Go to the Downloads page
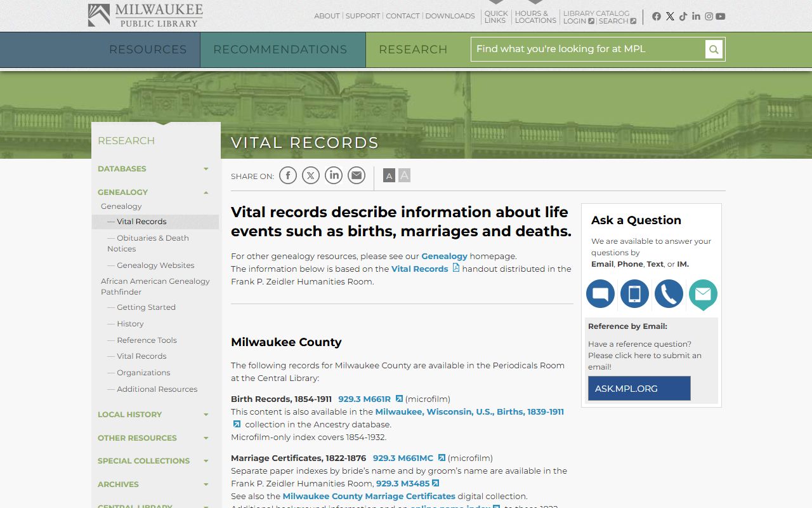812x508 pixels. pyautogui.click(x=450, y=16)
